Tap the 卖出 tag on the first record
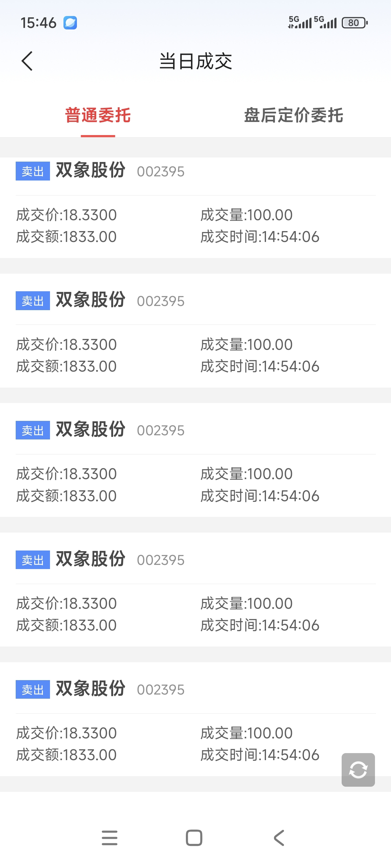This screenshot has width=391, height=868. click(x=33, y=171)
